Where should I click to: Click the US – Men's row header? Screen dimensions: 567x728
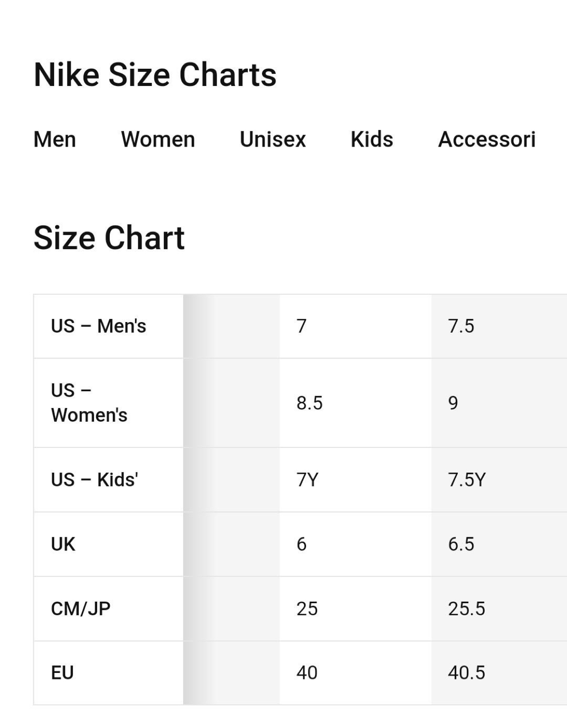[x=99, y=327]
